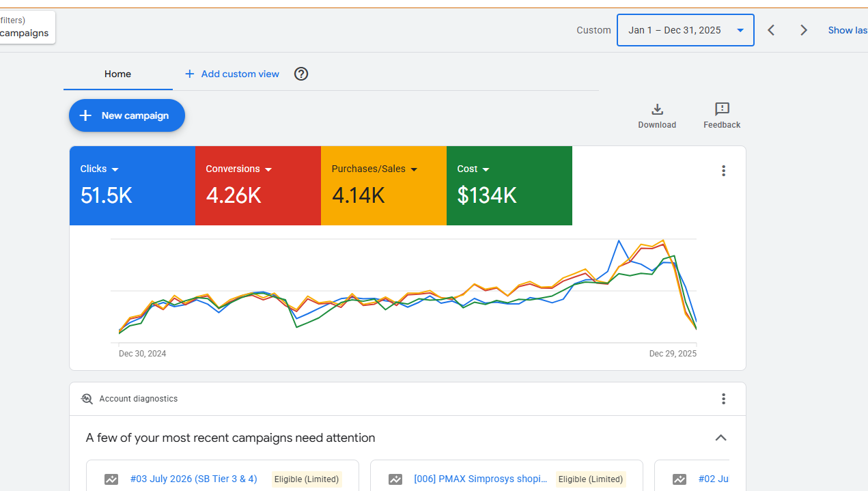Open the [006] PMAX Simprosys shopi... campaign link

click(481, 479)
